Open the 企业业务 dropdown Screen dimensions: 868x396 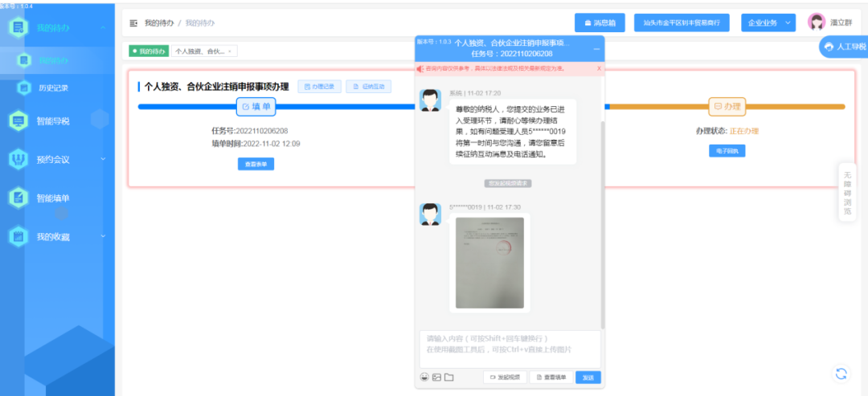(x=768, y=23)
